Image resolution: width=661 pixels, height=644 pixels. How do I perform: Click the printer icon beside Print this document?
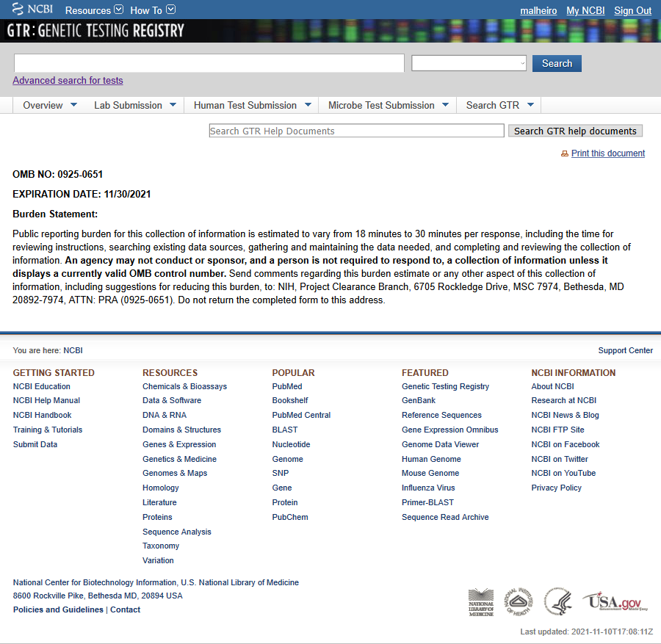pyautogui.click(x=565, y=153)
